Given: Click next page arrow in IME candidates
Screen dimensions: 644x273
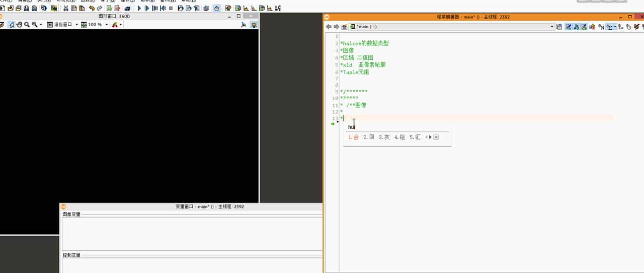Looking at the screenshot, I should click(x=430, y=137).
